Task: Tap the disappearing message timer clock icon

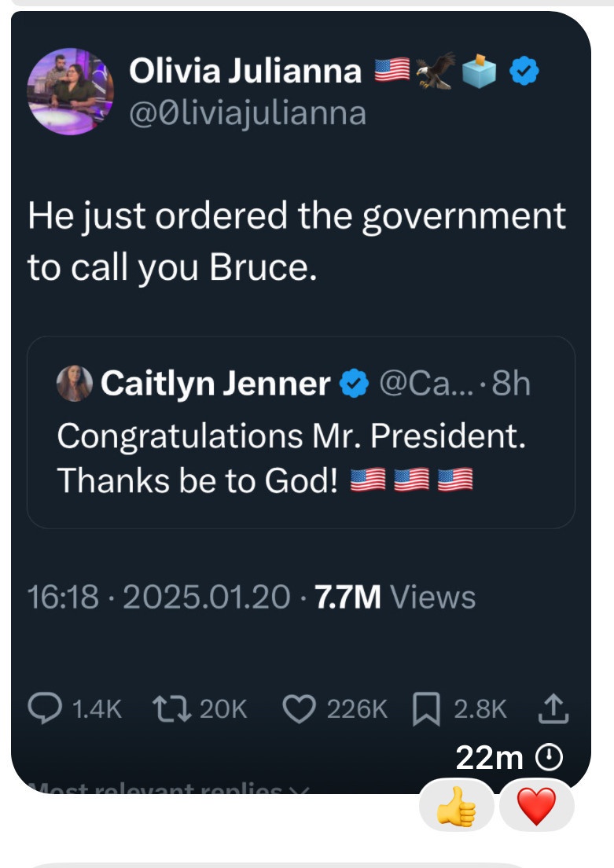Action: tap(548, 758)
